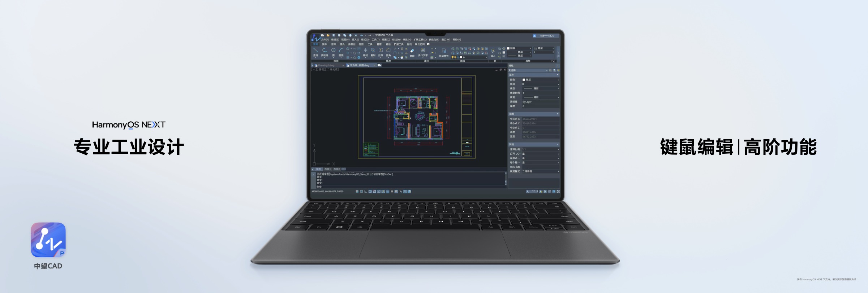This screenshot has width=868, height=293.
Task: Toggle polar tracking in the status bar
Action: (370, 192)
